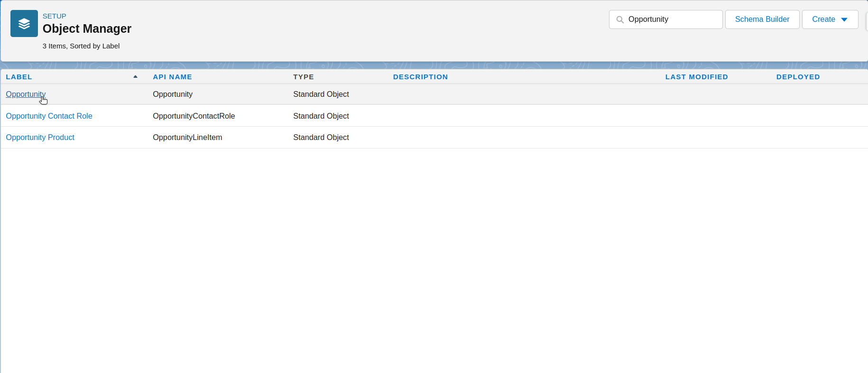Sort by the API NAME column header
The width and height of the screenshot is (868, 373).
pyautogui.click(x=172, y=77)
